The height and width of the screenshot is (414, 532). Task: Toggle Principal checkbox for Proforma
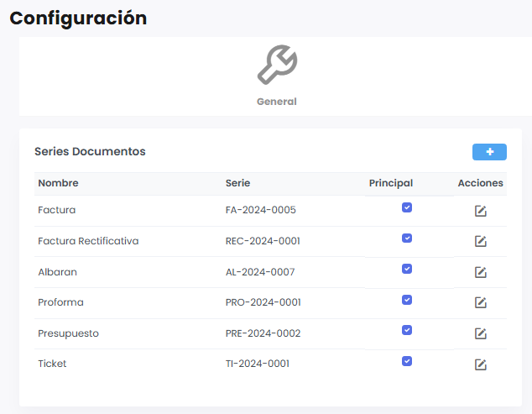click(x=407, y=300)
